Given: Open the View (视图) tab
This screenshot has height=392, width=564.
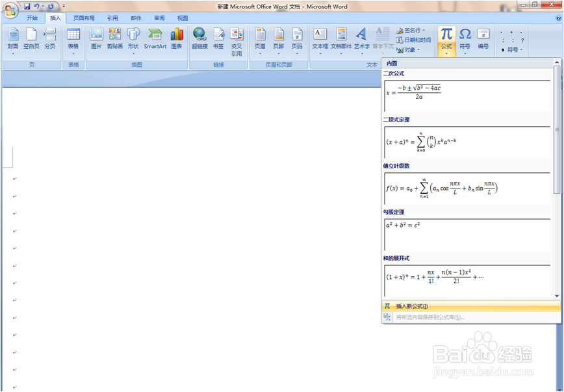Looking at the screenshot, I should coord(183,18).
